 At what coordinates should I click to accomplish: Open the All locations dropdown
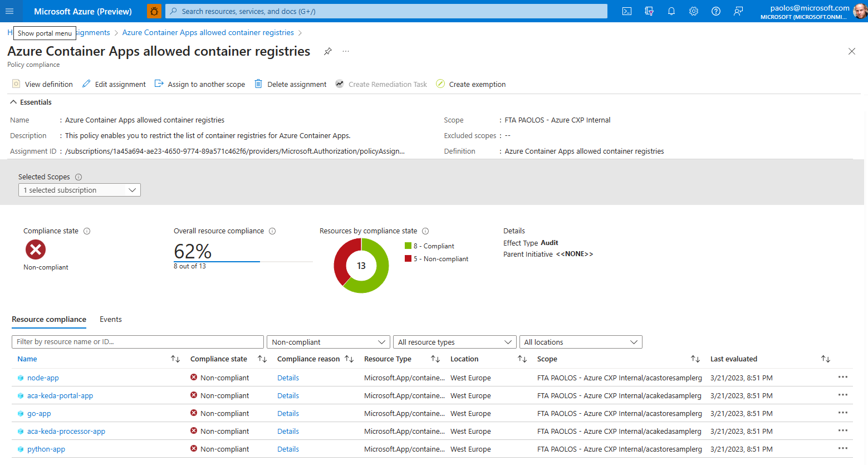(x=581, y=342)
